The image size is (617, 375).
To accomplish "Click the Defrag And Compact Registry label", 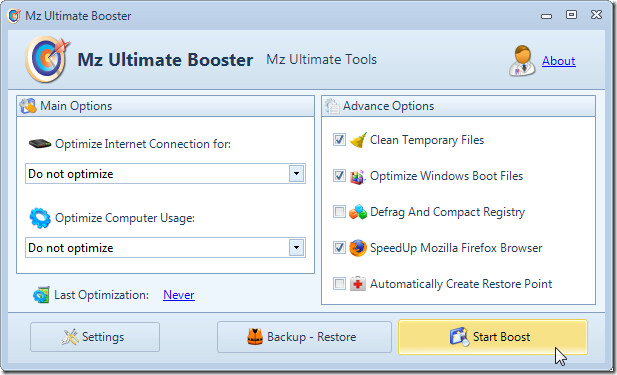I will (447, 212).
